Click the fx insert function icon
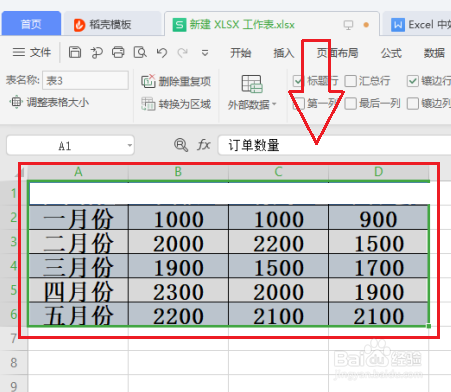451x392 pixels. [204, 145]
